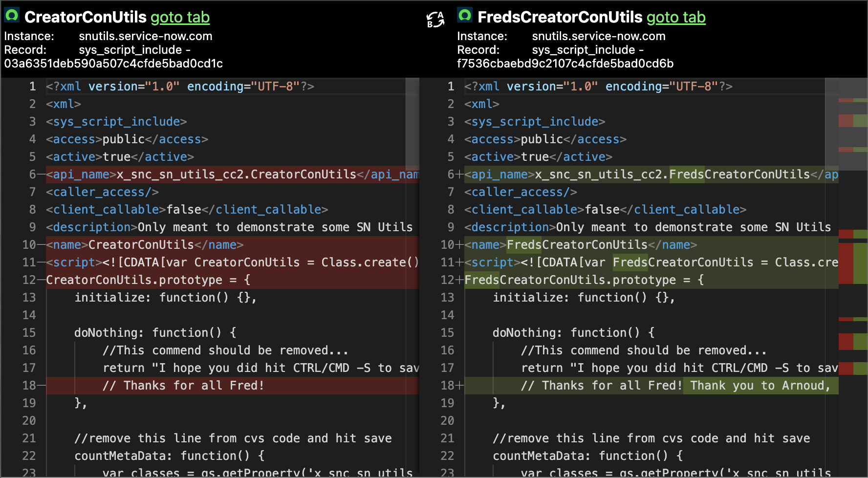This screenshot has height=478, width=868.
Task: Click the plus marker on right line 12
Action: point(459,280)
